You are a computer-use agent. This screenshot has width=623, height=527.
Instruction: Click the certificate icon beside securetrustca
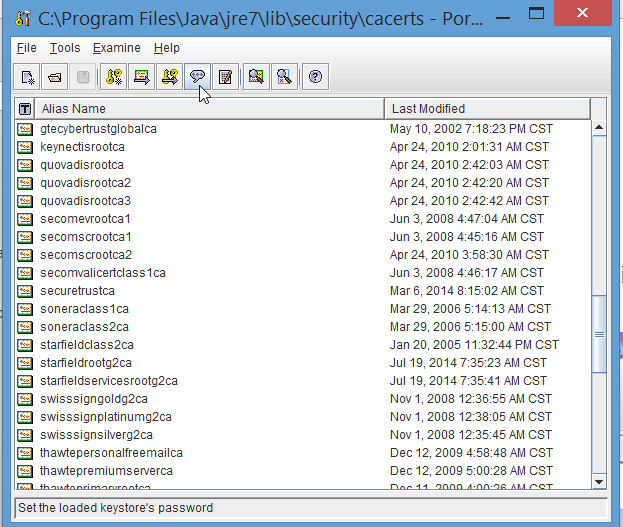25,291
